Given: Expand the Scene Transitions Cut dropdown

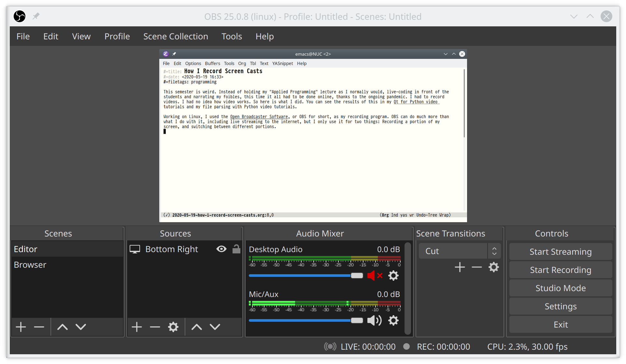Looking at the screenshot, I should [494, 250].
